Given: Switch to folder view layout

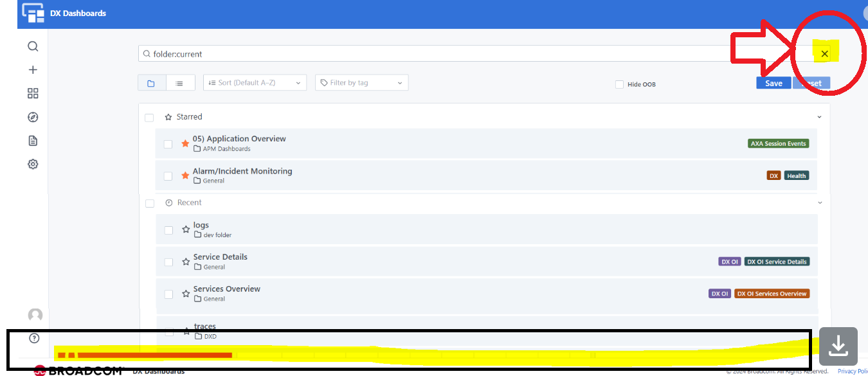Looking at the screenshot, I should pyautogui.click(x=151, y=83).
